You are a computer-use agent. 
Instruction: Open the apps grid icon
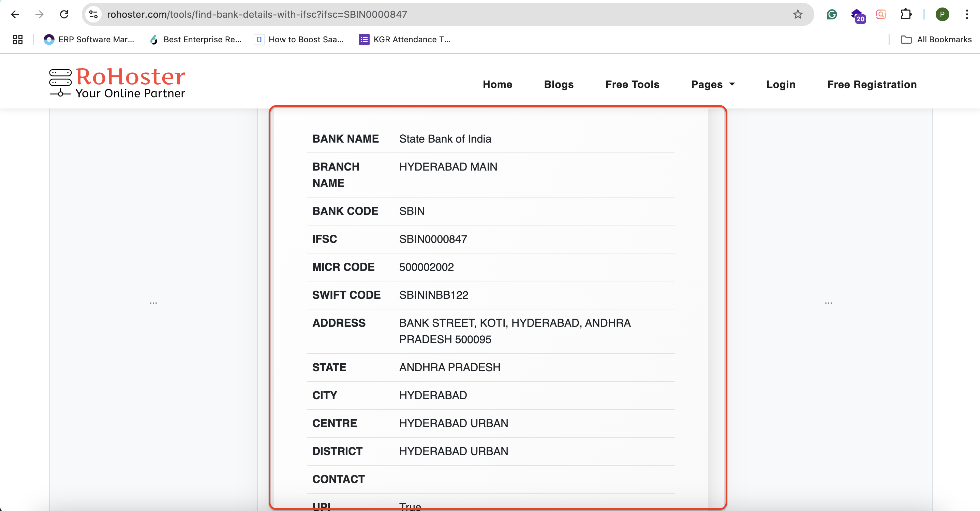click(17, 40)
